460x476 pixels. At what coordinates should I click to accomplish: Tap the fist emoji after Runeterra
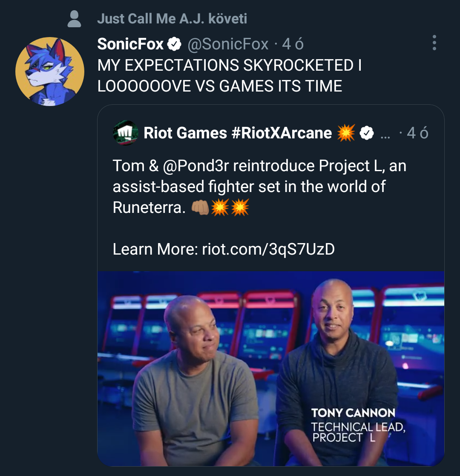200,208
